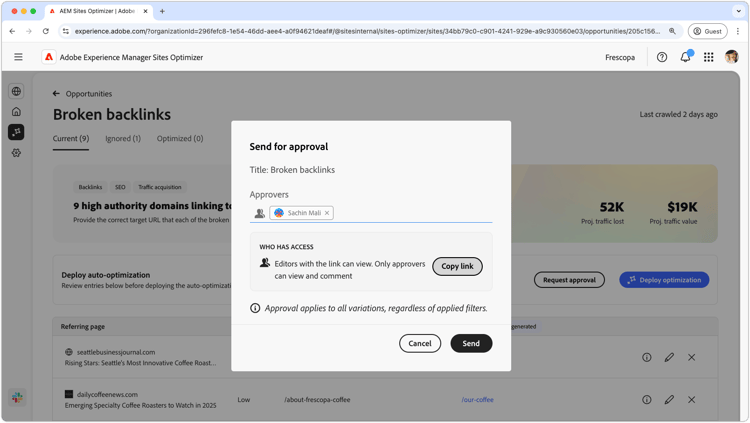This screenshot has width=750, height=423.
Task: Click the Cancel button
Action: click(419, 343)
